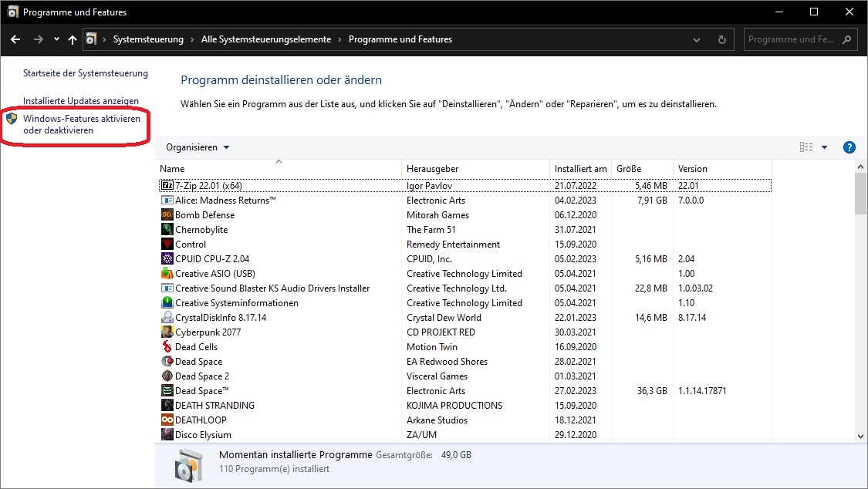This screenshot has height=489, width=868.
Task: Click the Creative Sound Blaster KS icon
Action: [x=167, y=288]
